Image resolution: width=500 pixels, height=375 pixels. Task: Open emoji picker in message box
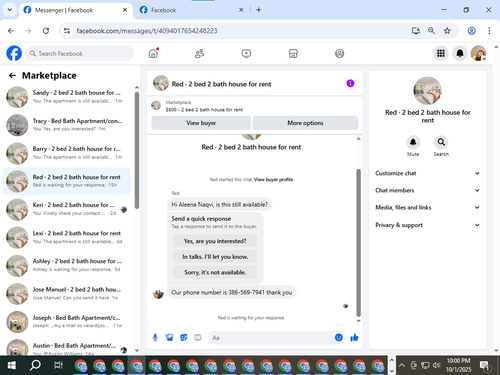[x=339, y=338]
